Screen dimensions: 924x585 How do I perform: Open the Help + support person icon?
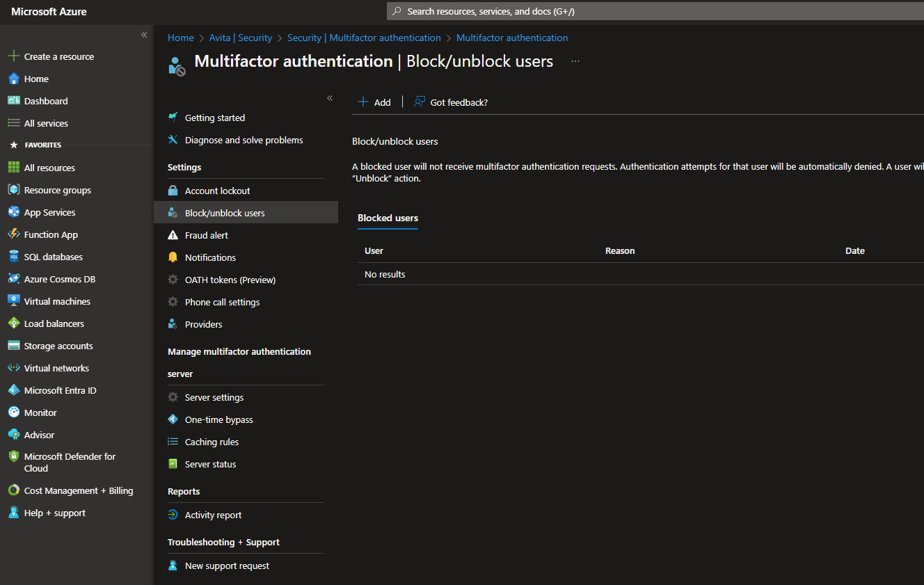13,513
